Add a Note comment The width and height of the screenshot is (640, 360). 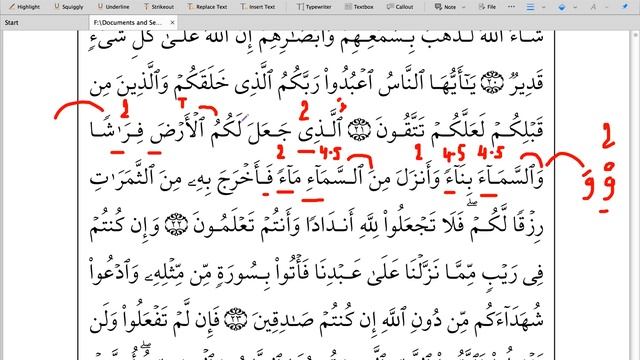point(445,7)
